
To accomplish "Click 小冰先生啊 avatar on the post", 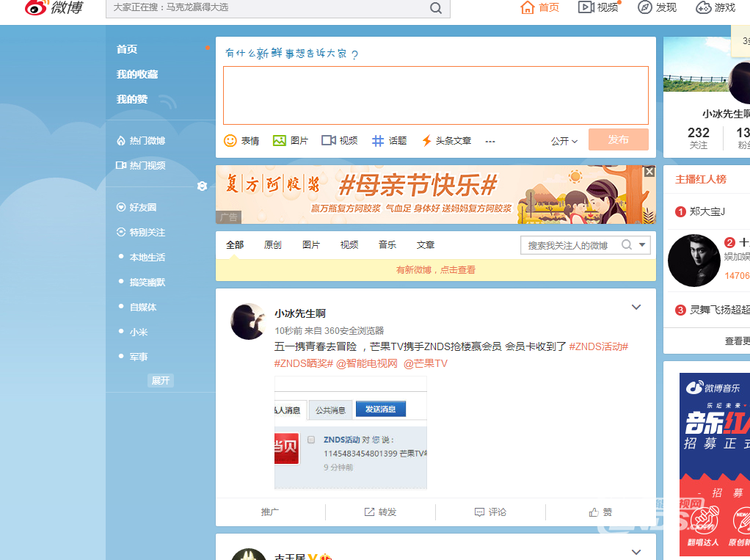I will (248, 321).
